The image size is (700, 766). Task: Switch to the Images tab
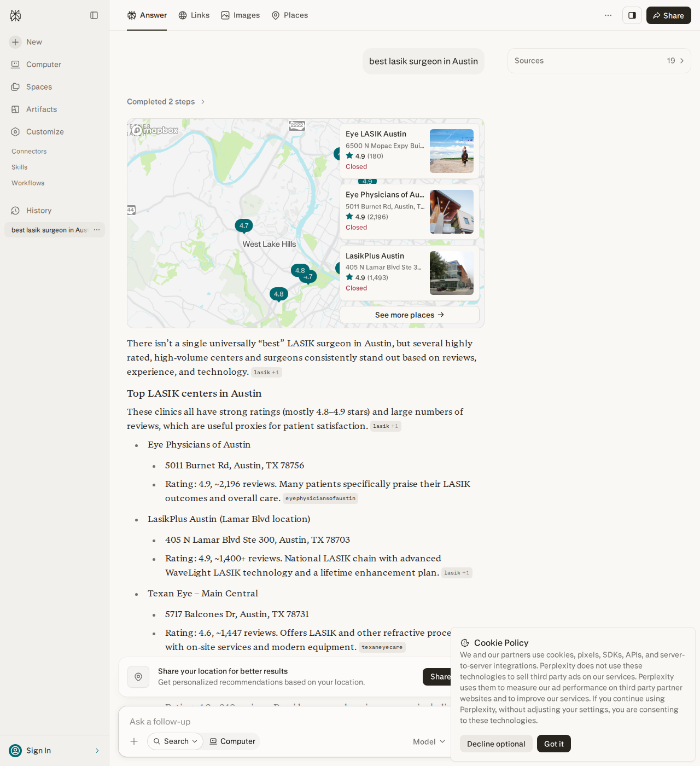(241, 15)
